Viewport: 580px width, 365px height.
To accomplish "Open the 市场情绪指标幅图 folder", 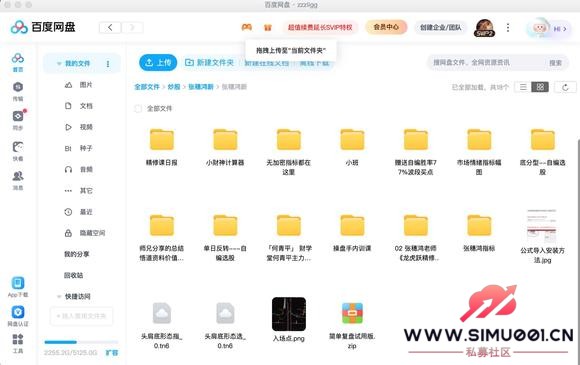I will click(479, 152).
